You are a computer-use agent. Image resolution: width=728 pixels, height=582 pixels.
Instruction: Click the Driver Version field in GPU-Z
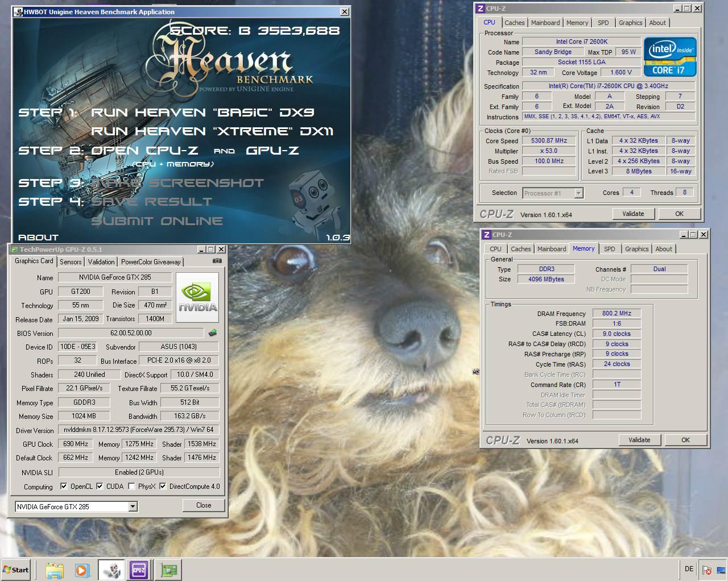(139, 430)
